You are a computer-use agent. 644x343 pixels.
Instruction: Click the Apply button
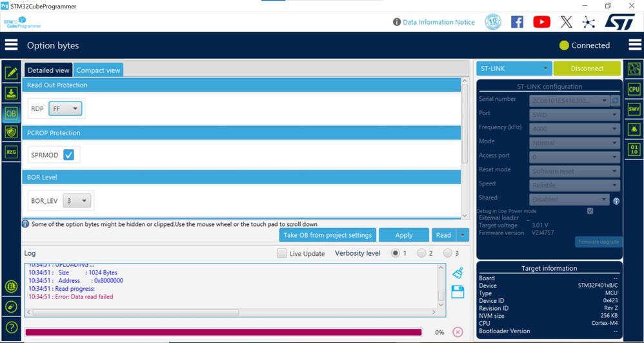(x=404, y=235)
